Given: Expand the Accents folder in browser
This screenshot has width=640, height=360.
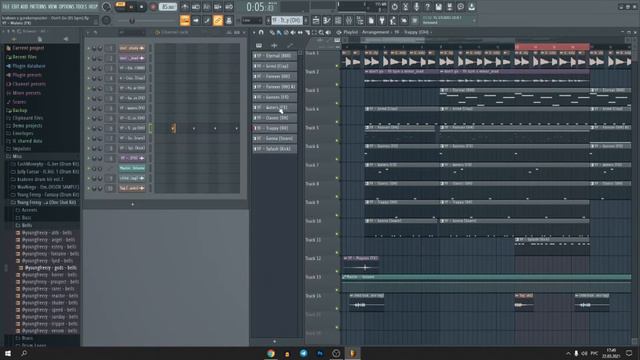Looking at the screenshot, I should coord(29,210).
